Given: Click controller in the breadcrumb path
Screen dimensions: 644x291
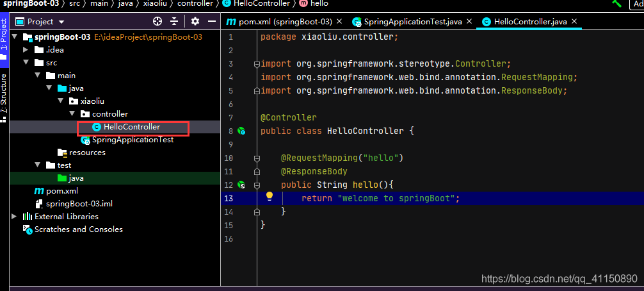Looking at the screenshot, I should [x=195, y=3].
